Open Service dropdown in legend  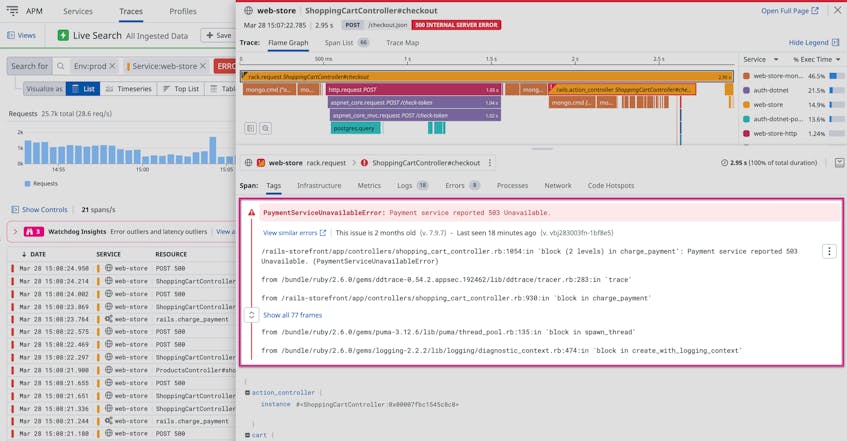[761, 59]
